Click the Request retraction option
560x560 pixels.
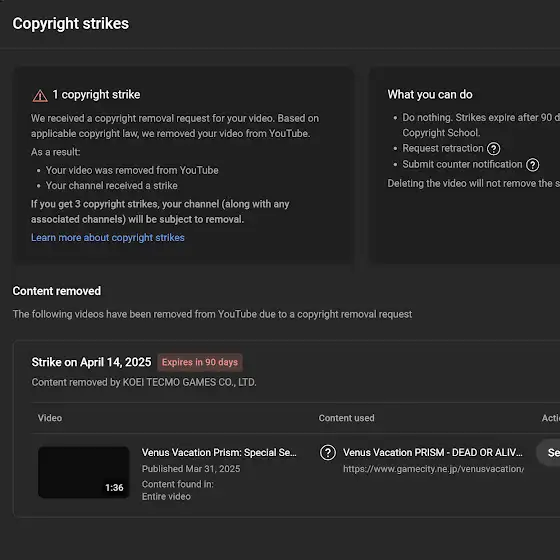(443, 148)
